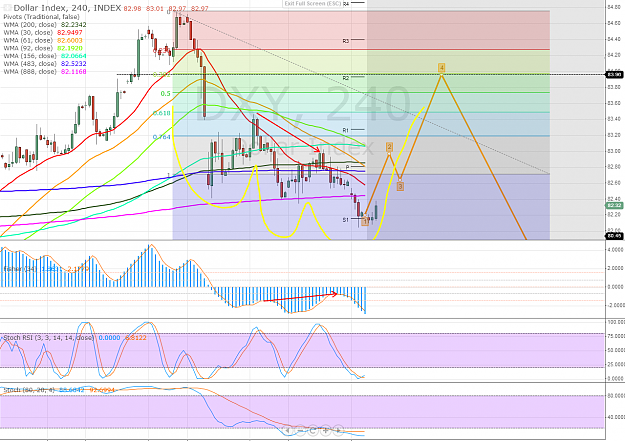This screenshot has height=441, width=625.
Task: Select the WMA (156, close) legend
Action: pyautogui.click(x=30, y=56)
